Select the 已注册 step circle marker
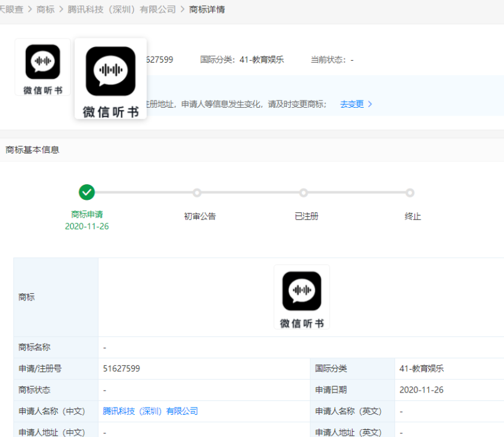Image resolution: width=504 pixels, height=437 pixels. pyautogui.click(x=303, y=193)
